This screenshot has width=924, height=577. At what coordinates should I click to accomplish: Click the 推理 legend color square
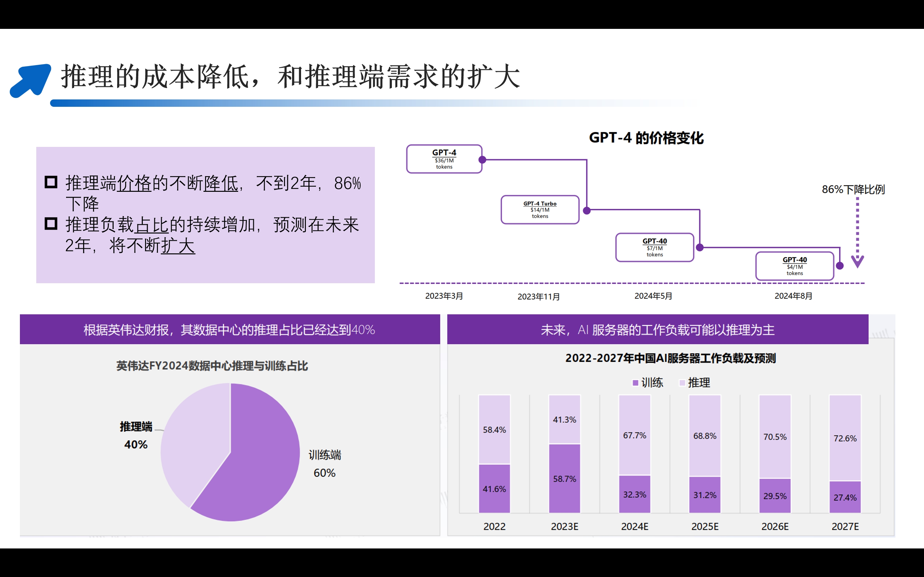[x=682, y=382]
